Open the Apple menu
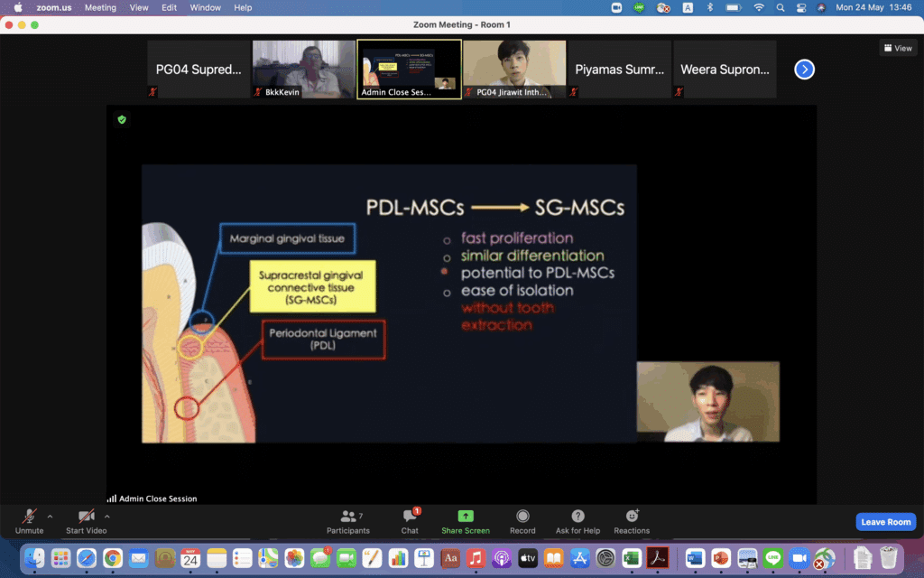The height and width of the screenshot is (578, 924). click(x=18, y=7)
